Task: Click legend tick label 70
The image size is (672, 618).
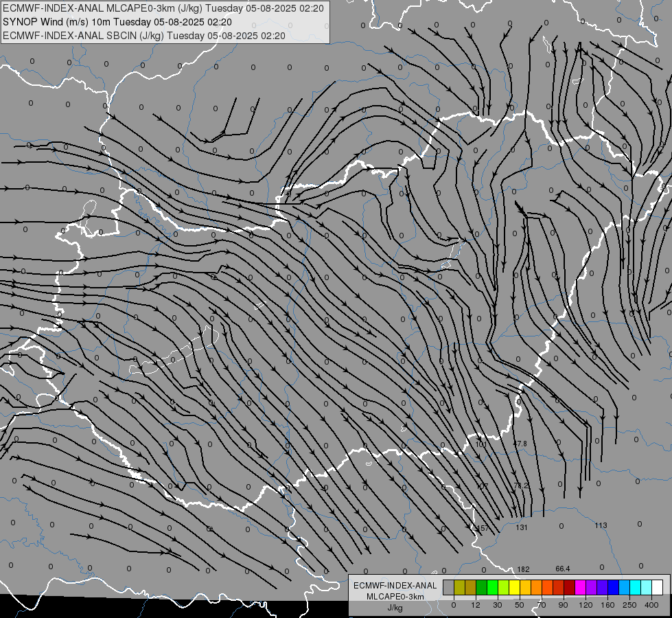Action: 542,605
